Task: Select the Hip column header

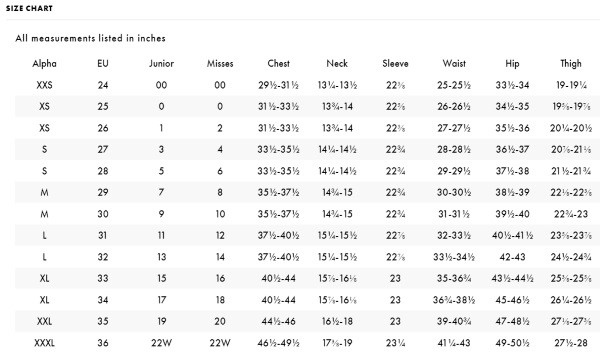Action: (x=512, y=64)
